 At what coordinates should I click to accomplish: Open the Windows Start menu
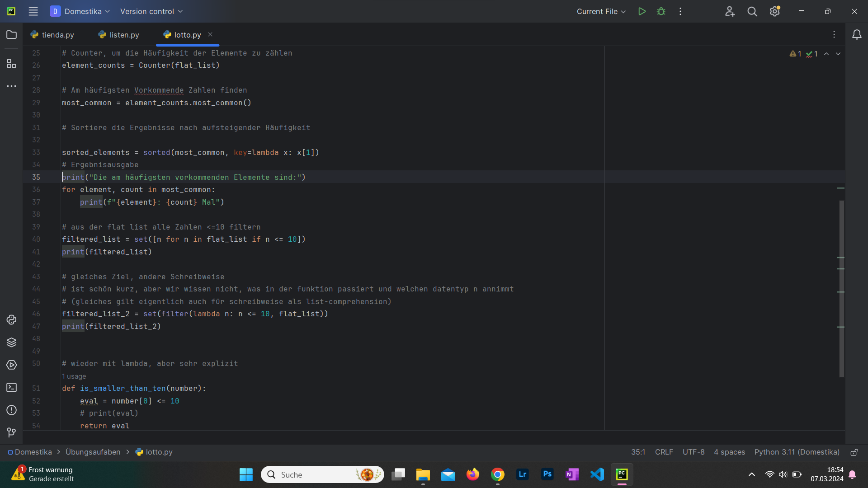pyautogui.click(x=246, y=475)
